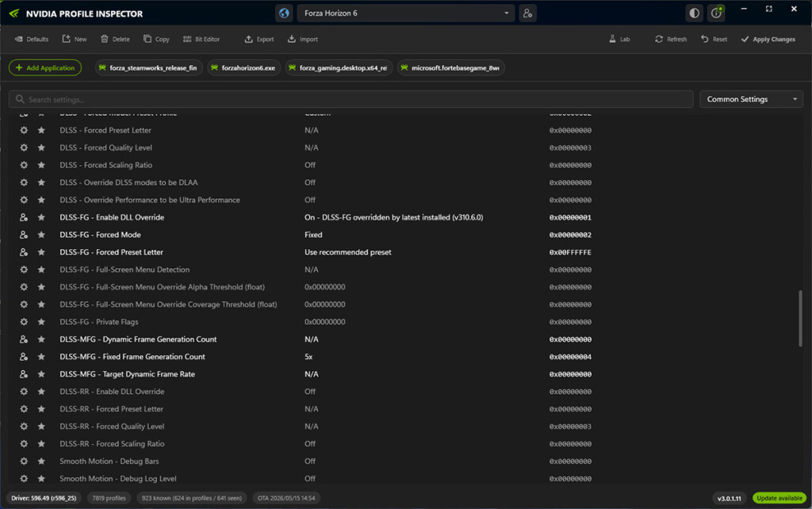Click gear icon for Smooth Motion - Debug Bars
The height and width of the screenshot is (509, 812).
click(x=24, y=461)
